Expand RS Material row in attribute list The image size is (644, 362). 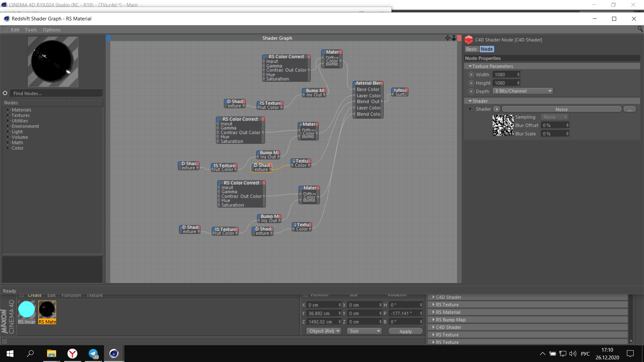pyautogui.click(x=433, y=312)
